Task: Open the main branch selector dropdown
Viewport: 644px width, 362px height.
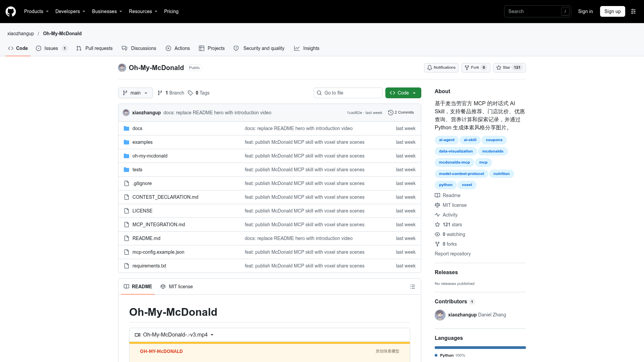Action: click(x=136, y=93)
